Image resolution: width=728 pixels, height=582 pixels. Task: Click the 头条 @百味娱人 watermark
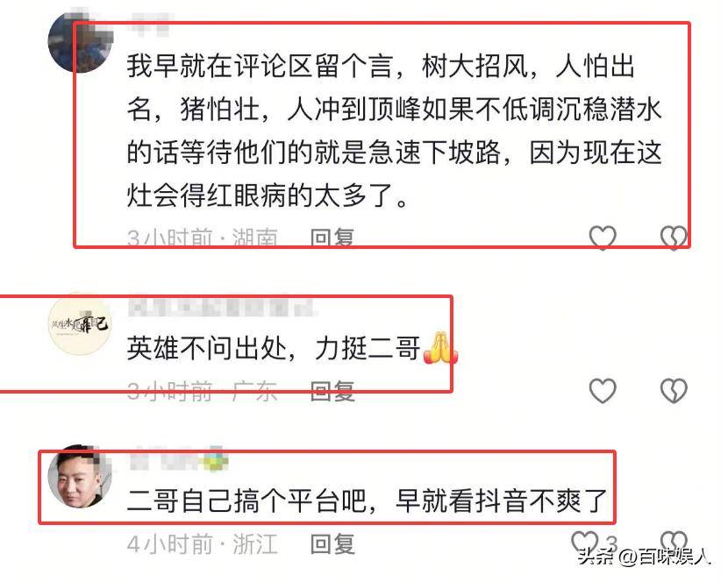pos(645,556)
